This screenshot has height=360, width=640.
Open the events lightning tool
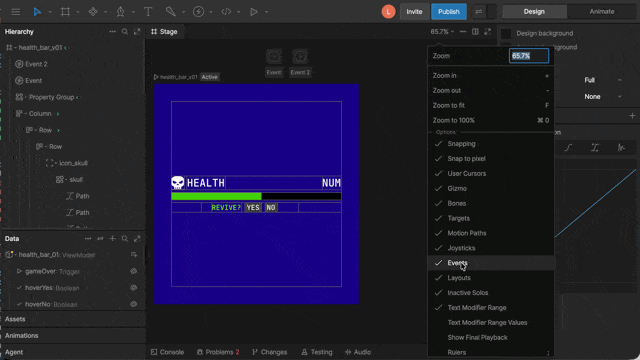coord(198,12)
